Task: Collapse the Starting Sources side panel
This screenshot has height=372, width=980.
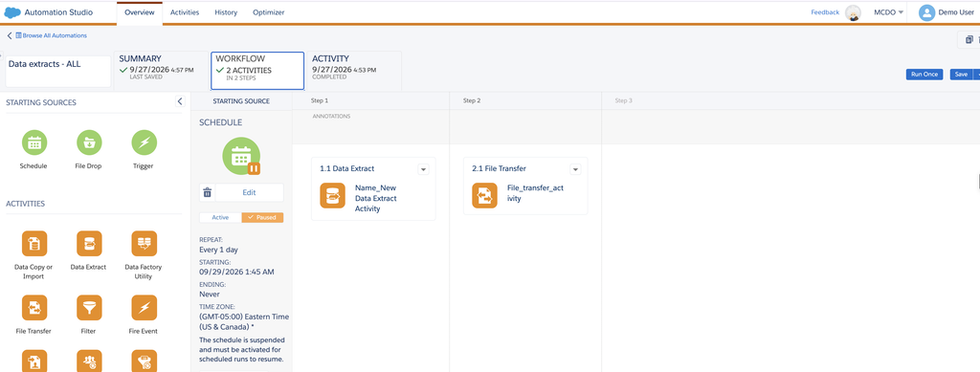Action: (x=180, y=101)
